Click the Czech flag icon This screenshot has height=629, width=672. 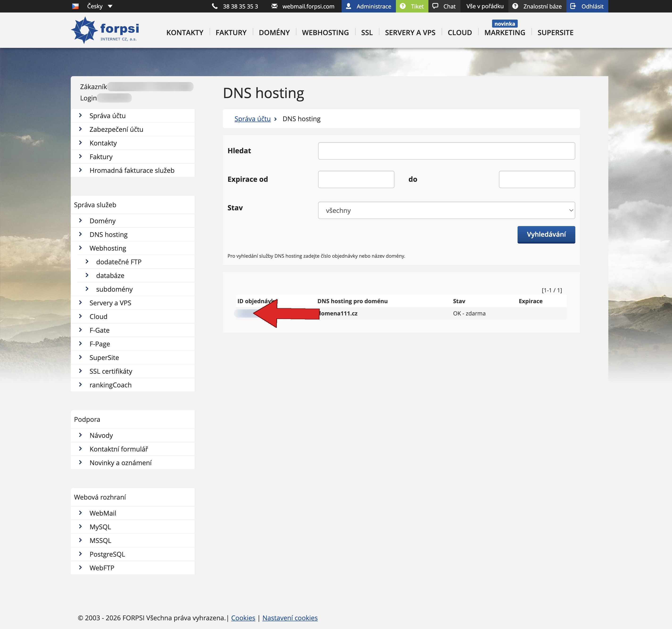point(75,6)
